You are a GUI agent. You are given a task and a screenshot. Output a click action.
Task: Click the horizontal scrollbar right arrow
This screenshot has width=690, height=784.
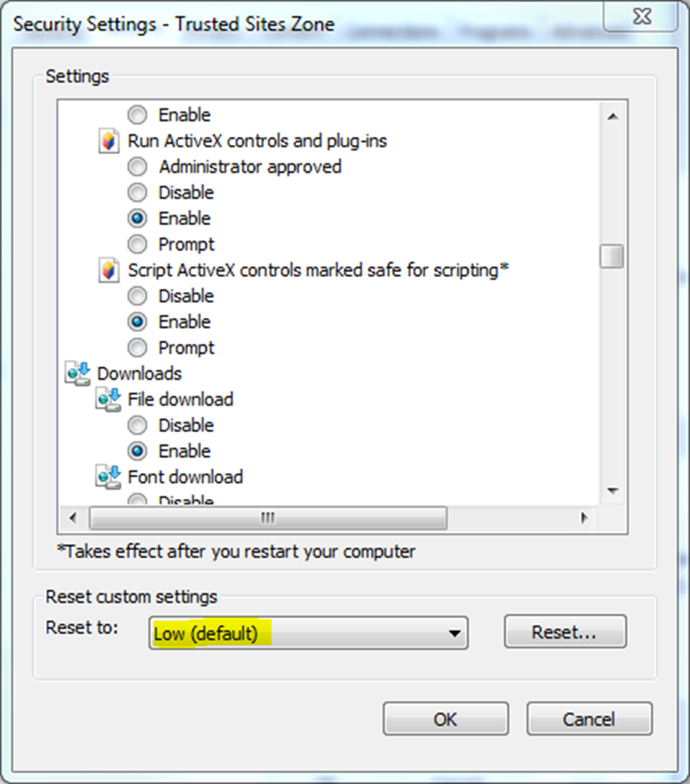pyautogui.click(x=584, y=518)
